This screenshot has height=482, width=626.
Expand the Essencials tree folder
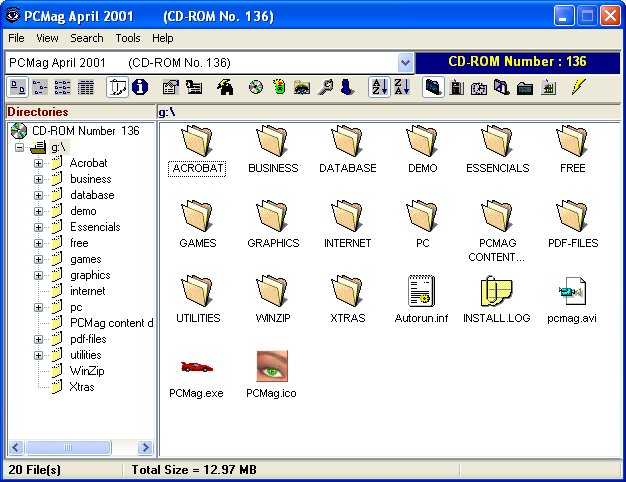coord(38,227)
